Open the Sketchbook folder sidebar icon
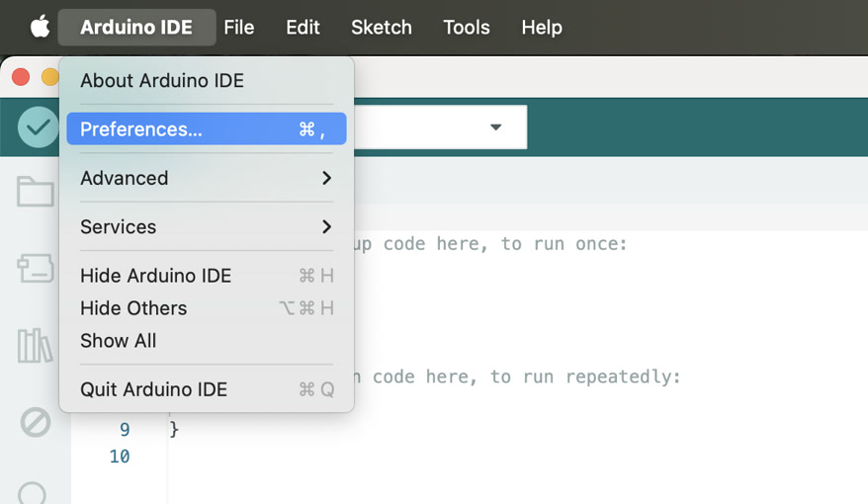868x504 pixels. click(x=35, y=192)
